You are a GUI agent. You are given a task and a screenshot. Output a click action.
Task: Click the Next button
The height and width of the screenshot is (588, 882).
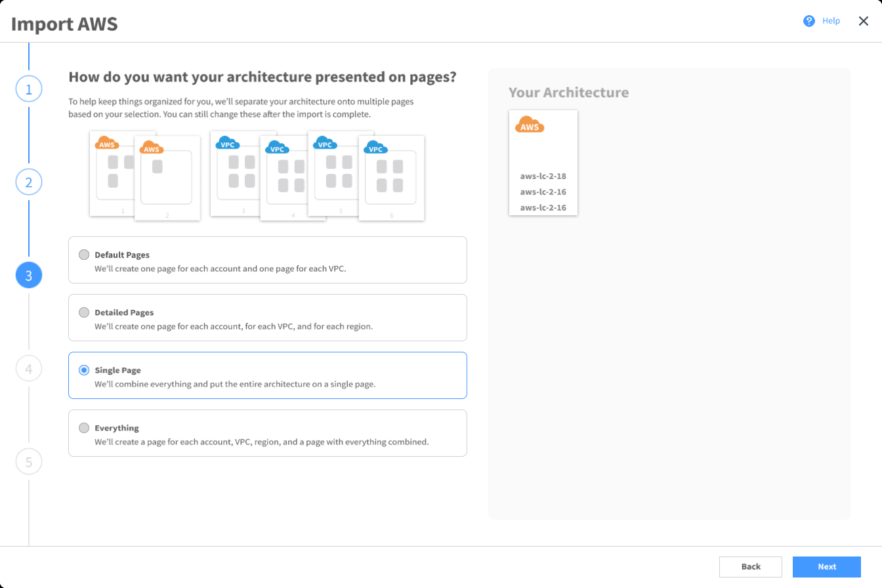pyautogui.click(x=826, y=566)
